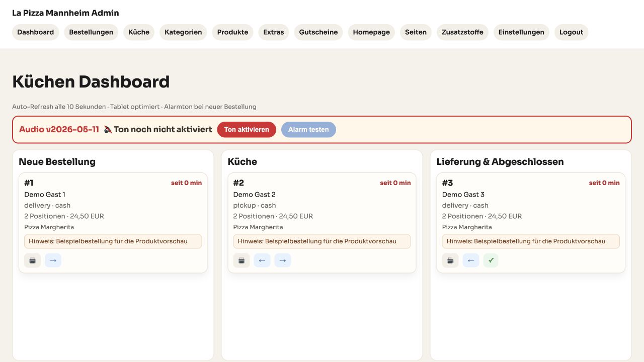Go to Gutscheine
This screenshot has width=644, height=362.
pos(318,32)
